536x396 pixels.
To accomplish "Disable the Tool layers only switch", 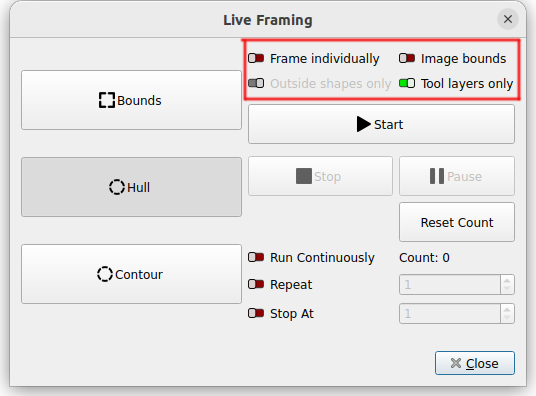I will click(407, 83).
